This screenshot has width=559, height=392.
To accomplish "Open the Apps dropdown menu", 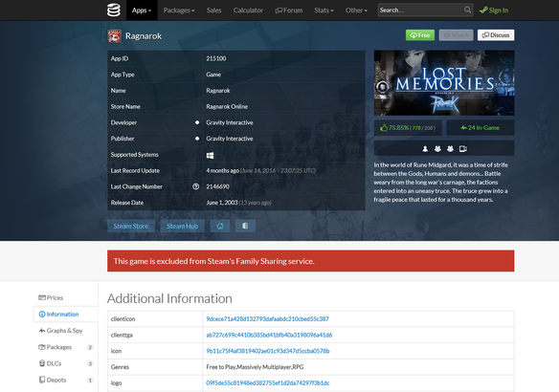I will [x=142, y=11].
